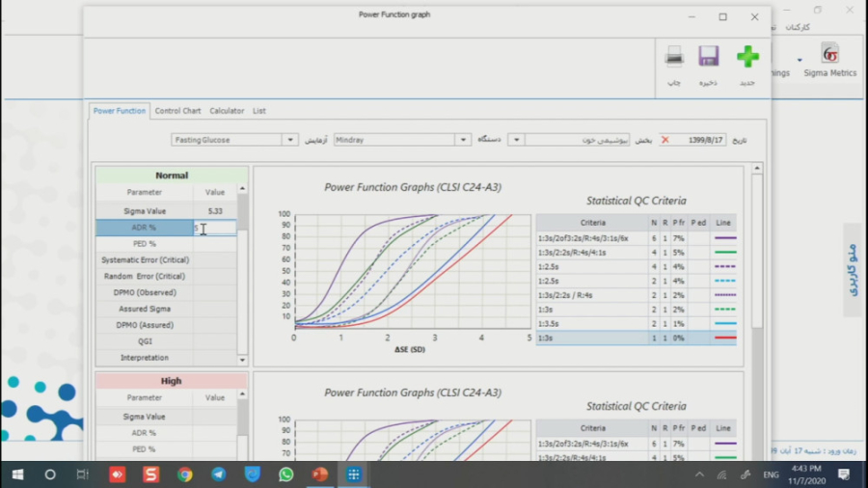Select highlighted 1:3s row with N 1
Image resolution: width=868 pixels, height=488 pixels.
click(x=637, y=339)
